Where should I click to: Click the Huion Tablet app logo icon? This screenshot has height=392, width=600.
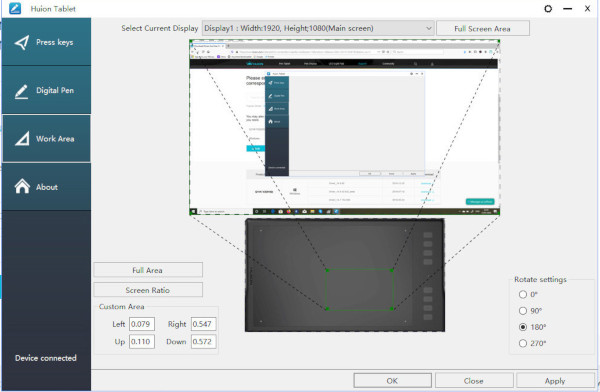[15, 8]
